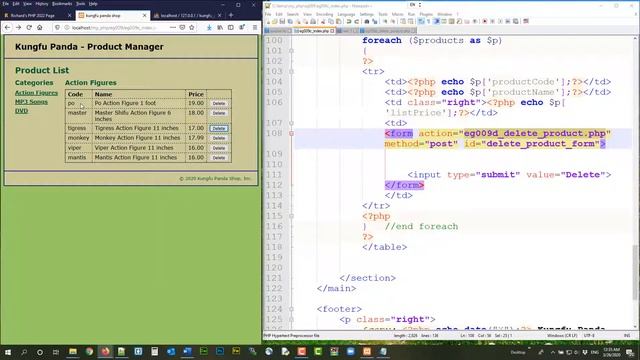
Task: Switch to Firefox on the taskbar
Action: 105,351
